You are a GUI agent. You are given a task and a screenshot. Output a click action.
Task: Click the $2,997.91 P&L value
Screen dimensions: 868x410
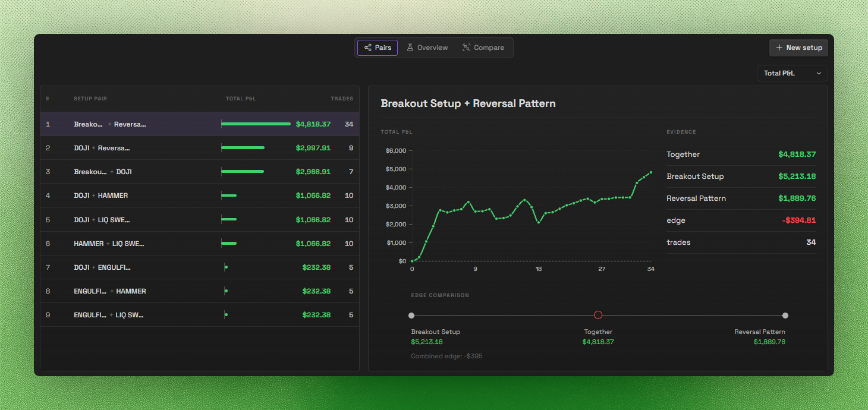coord(313,148)
